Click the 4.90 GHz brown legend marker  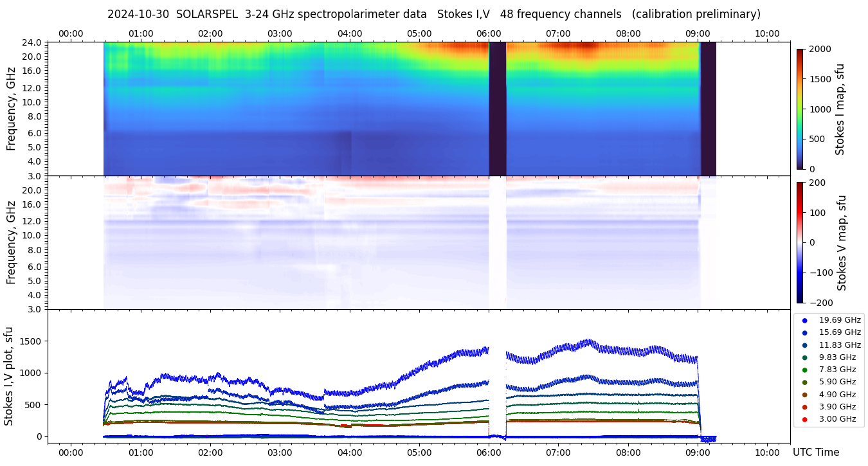coord(804,395)
